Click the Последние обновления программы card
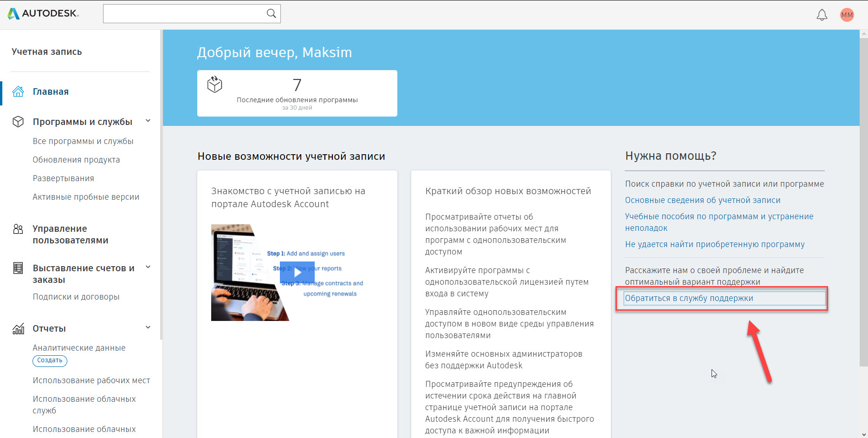The height and width of the screenshot is (438, 868). (297, 93)
